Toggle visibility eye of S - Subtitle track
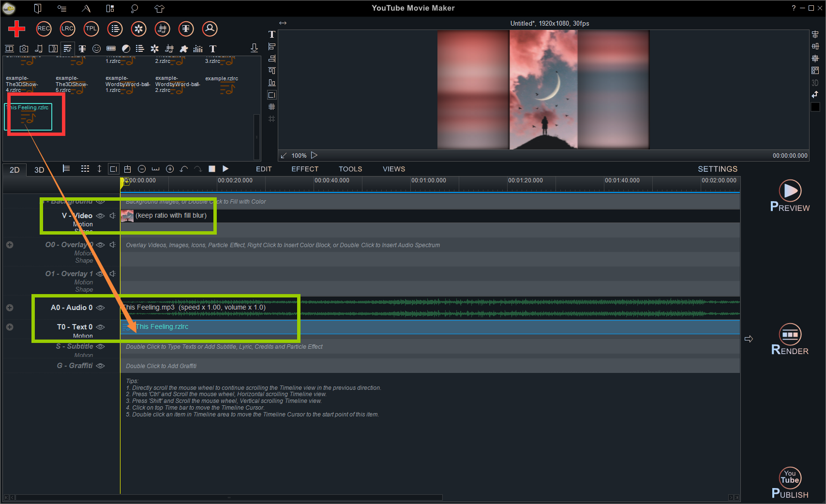 coord(100,346)
